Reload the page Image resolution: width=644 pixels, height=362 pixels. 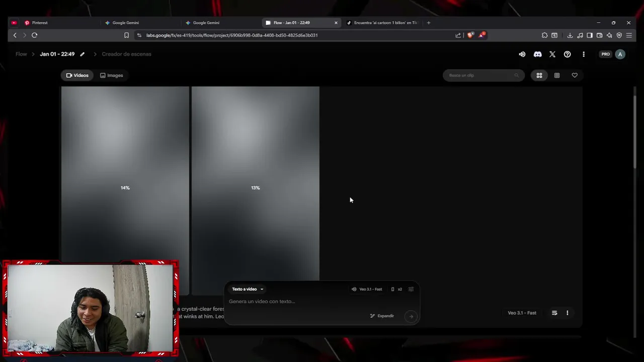(x=34, y=35)
